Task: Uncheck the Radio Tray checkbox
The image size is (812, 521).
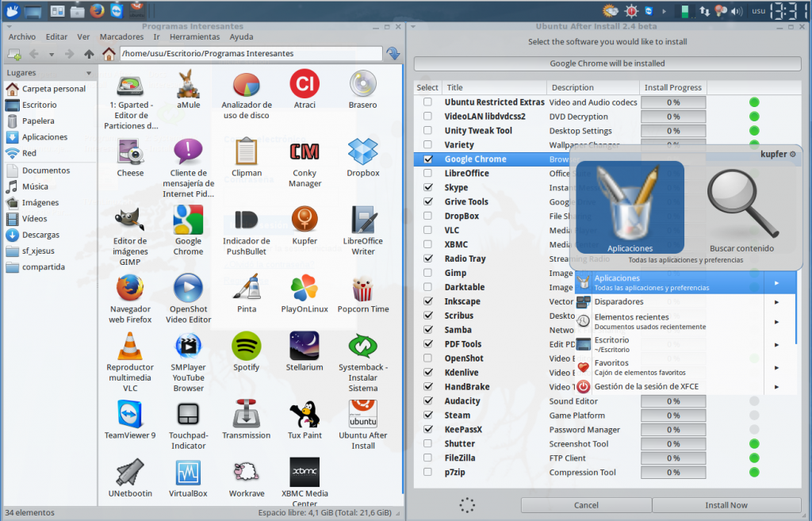Action: coord(427,259)
